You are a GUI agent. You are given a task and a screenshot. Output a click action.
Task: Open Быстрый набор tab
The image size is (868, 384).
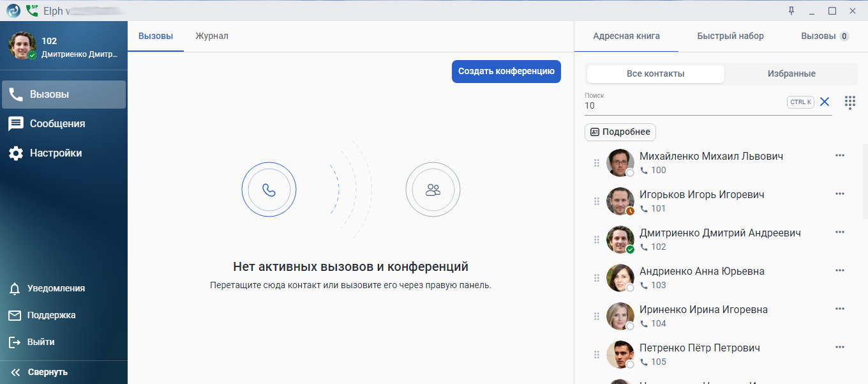coord(731,36)
